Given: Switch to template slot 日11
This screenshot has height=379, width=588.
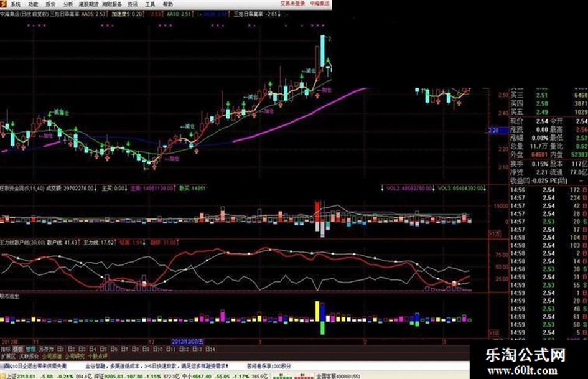Looking at the screenshot, I should [171, 349].
